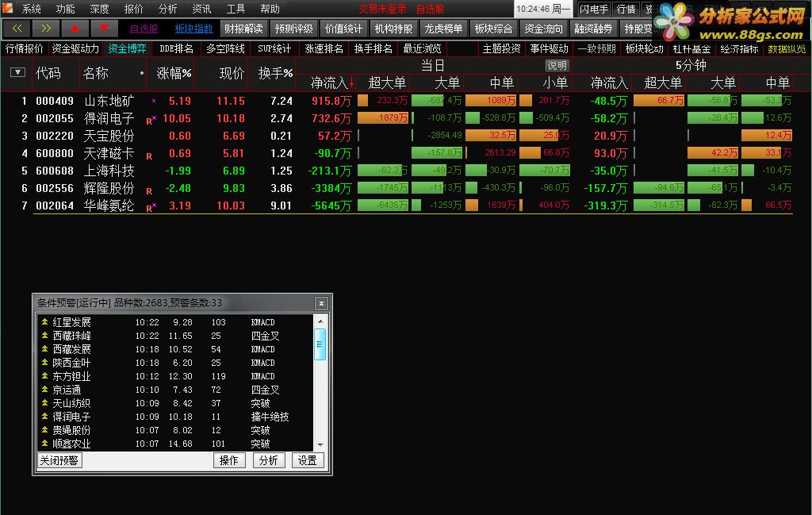Open the table column dropdown arrow beside 代码

coord(17,72)
